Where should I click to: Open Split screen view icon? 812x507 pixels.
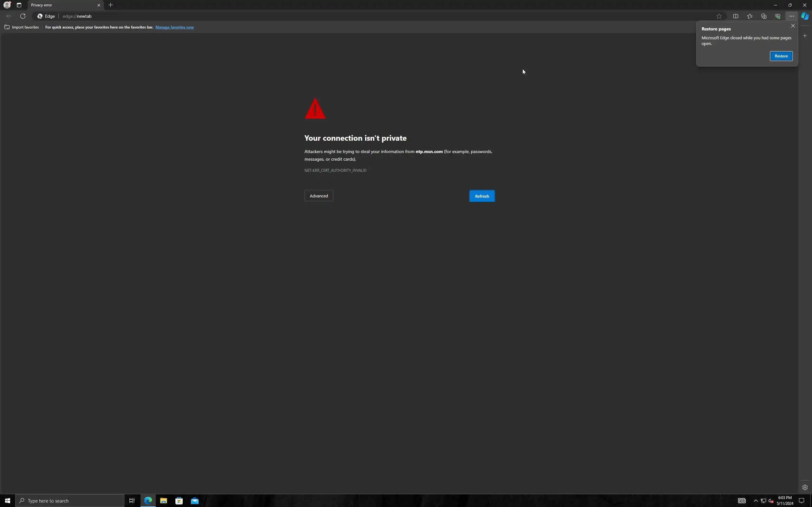736,16
